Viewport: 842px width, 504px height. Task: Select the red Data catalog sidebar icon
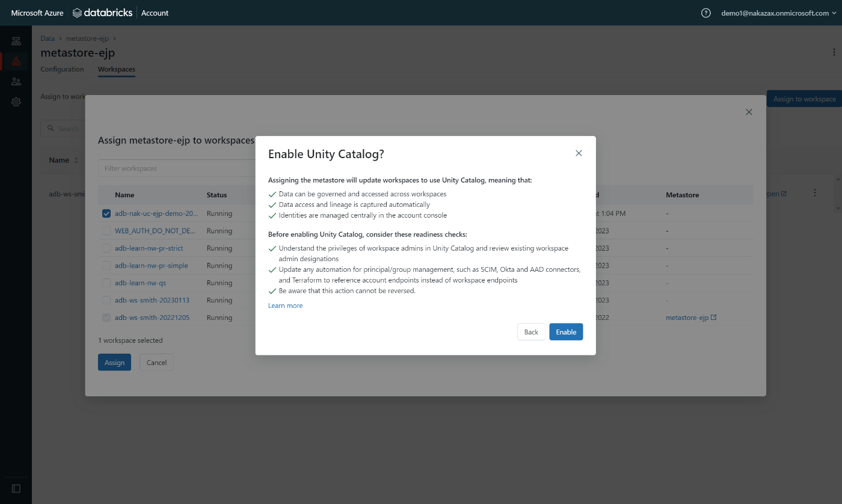pos(16,61)
